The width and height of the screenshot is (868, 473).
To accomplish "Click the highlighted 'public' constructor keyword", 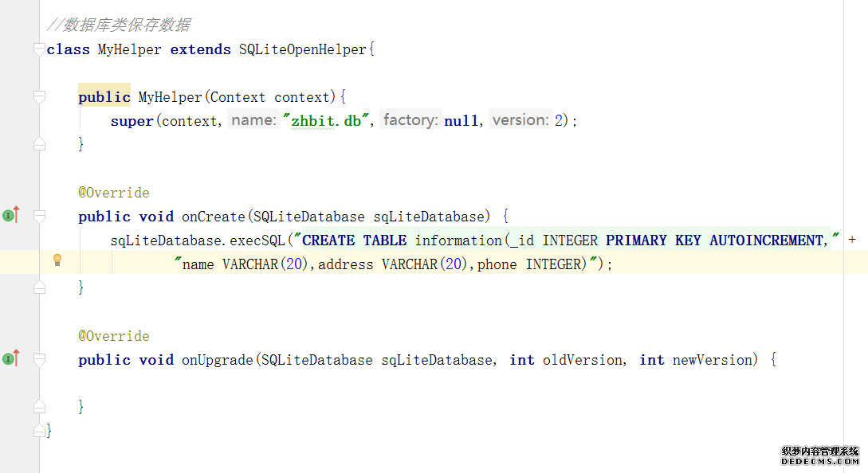I will (104, 97).
